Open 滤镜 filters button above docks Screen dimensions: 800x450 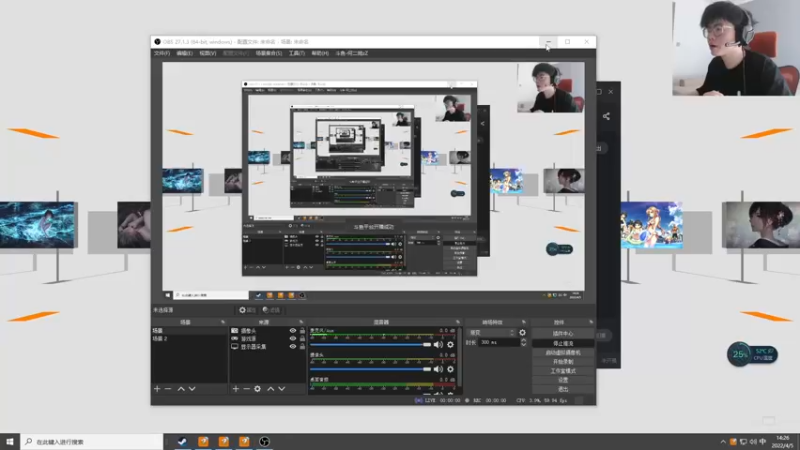271,310
